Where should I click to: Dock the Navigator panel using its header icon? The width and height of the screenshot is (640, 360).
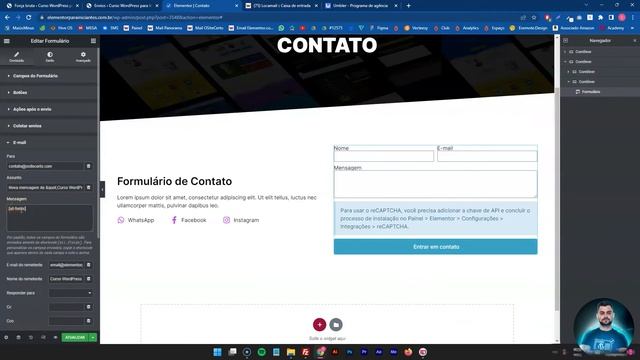[566, 40]
